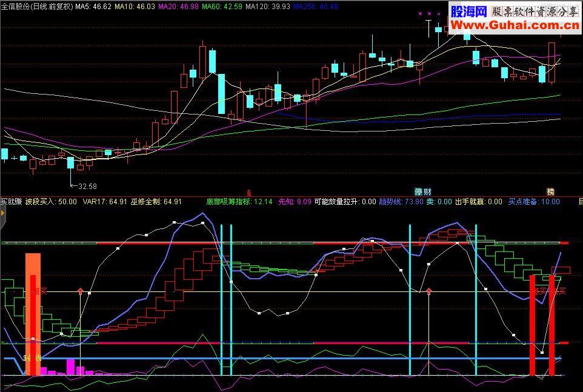Click the 榜 marker icon
This screenshot has height=392, width=583.
tap(550, 191)
